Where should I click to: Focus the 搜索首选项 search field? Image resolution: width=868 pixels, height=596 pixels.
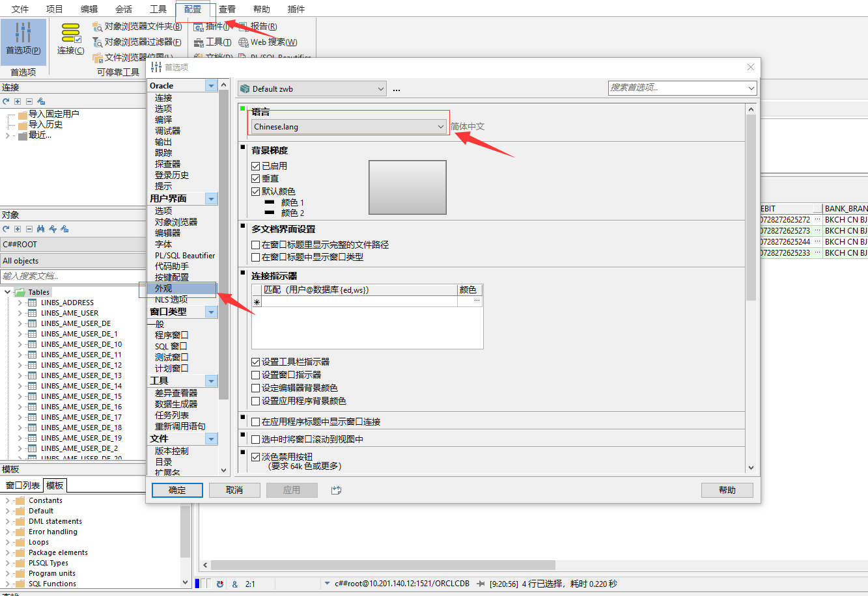coord(682,88)
